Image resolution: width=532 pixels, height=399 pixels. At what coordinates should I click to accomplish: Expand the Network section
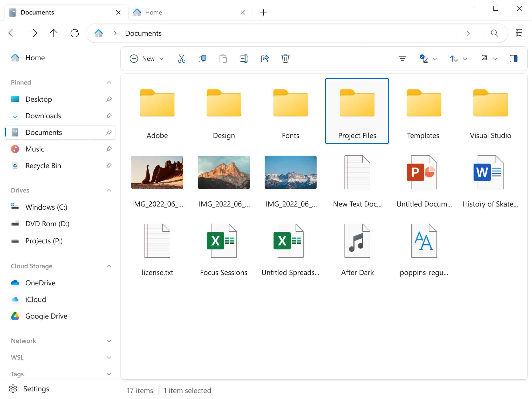coord(109,341)
